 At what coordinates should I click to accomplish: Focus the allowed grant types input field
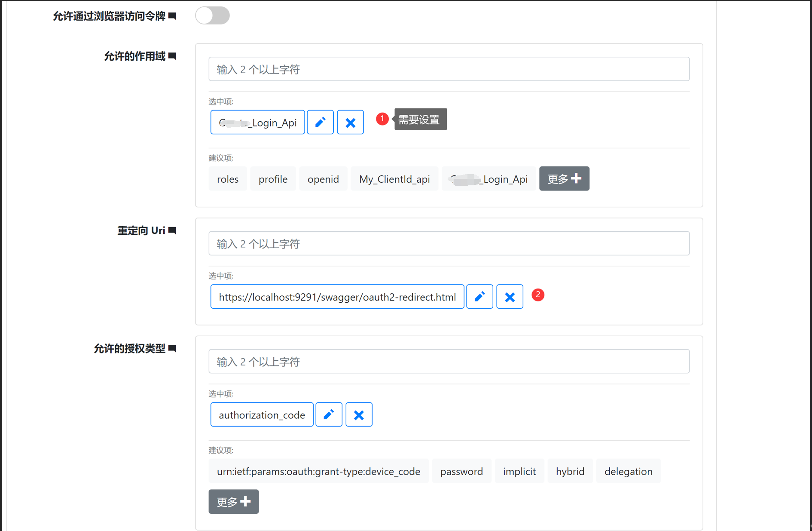[449, 362]
